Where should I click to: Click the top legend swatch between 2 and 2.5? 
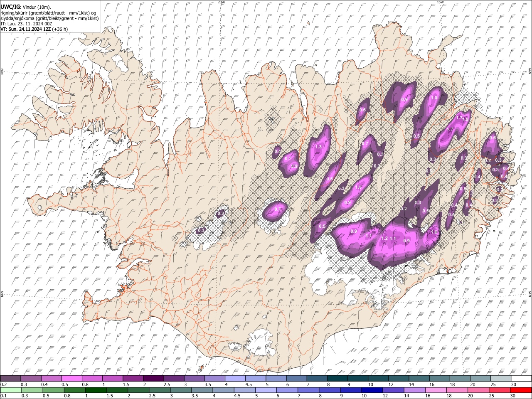[153, 378]
